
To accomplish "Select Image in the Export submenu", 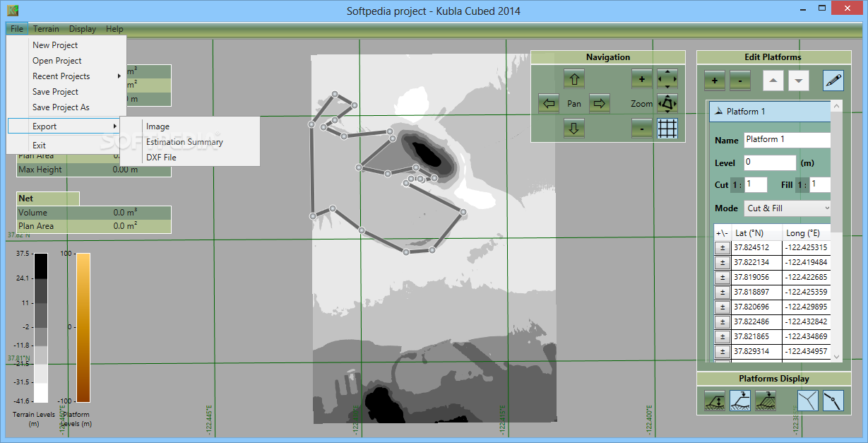I will point(189,126).
